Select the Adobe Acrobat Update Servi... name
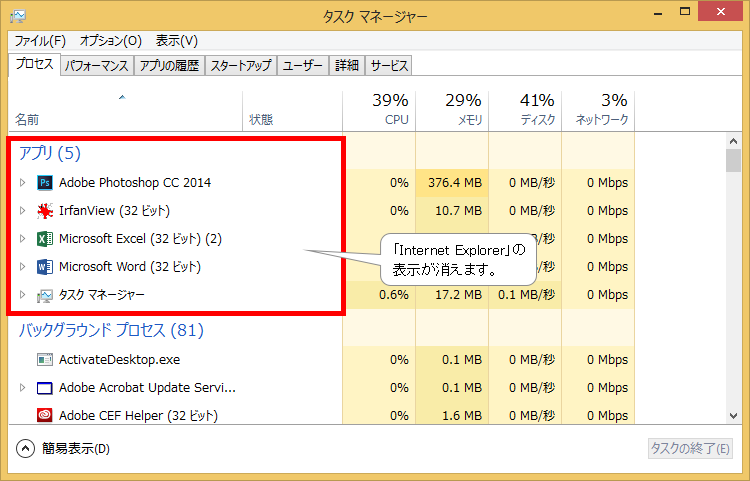The height and width of the screenshot is (481, 750). [x=147, y=388]
